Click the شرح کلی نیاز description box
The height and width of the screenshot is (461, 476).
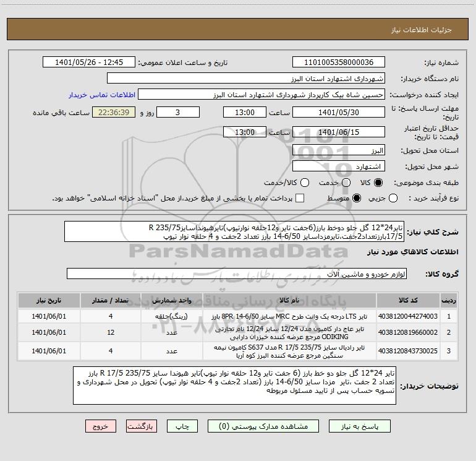(234, 231)
